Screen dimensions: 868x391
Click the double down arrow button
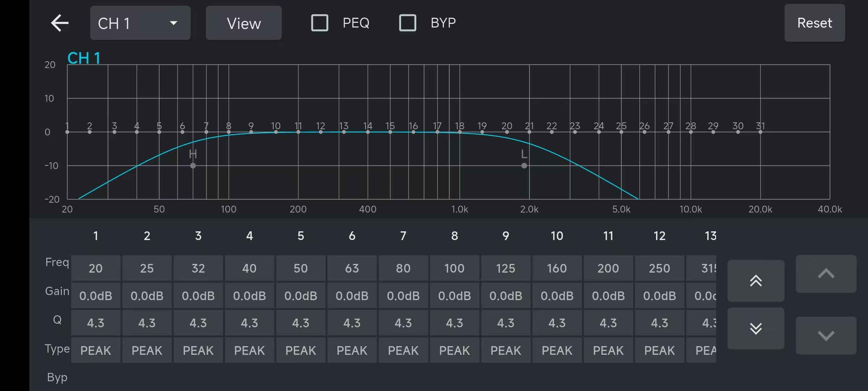pos(756,328)
